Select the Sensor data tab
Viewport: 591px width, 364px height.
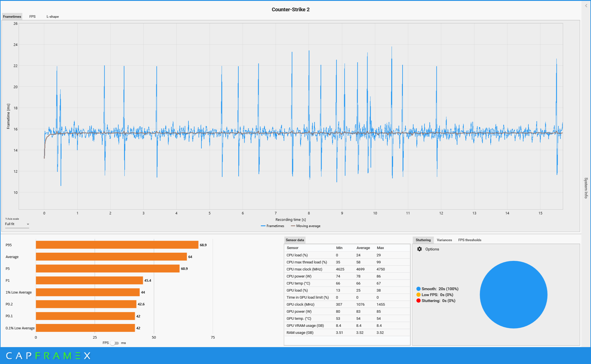pyautogui.click(x=295, y=240)
